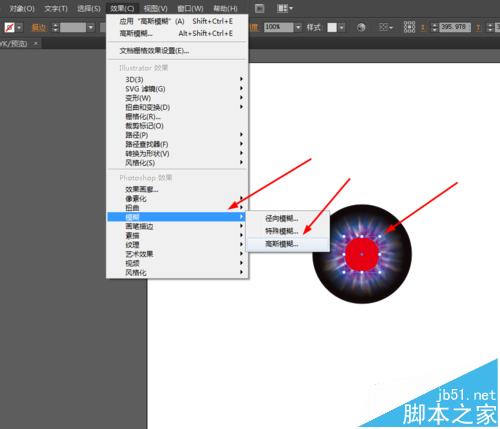Image resolution: width=500 pixels, height=429 pixels.
Task: Expand the 3D(3) submenu
Action: 177,79
